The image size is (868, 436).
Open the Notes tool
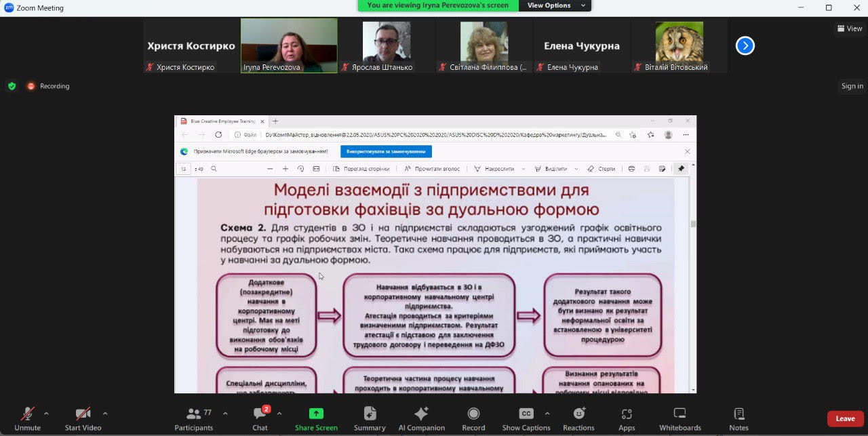click(738, 418)
